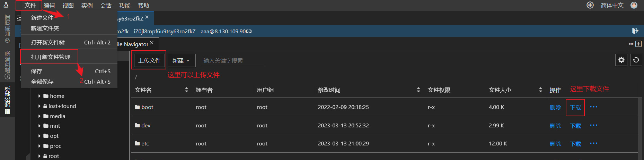Click the refresh file list icon
The height and width of the screenshot is (160, 644).
tap(636, 60)
